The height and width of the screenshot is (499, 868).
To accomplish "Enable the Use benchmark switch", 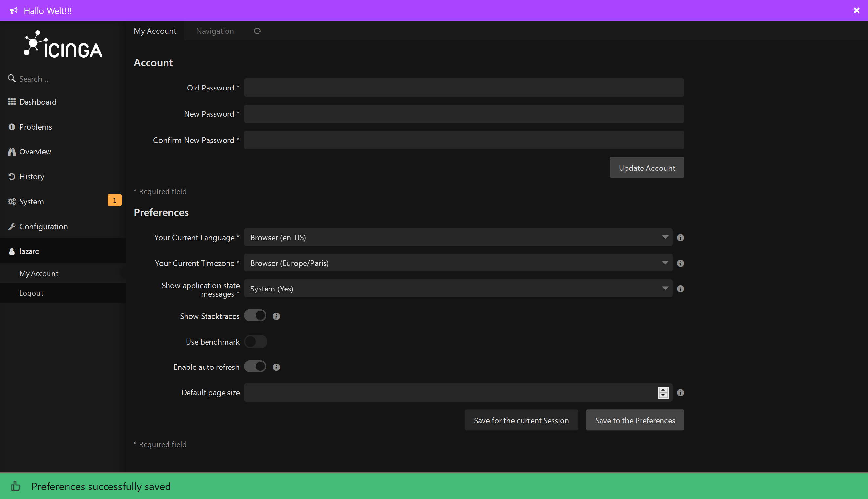I will pos(255,341).
